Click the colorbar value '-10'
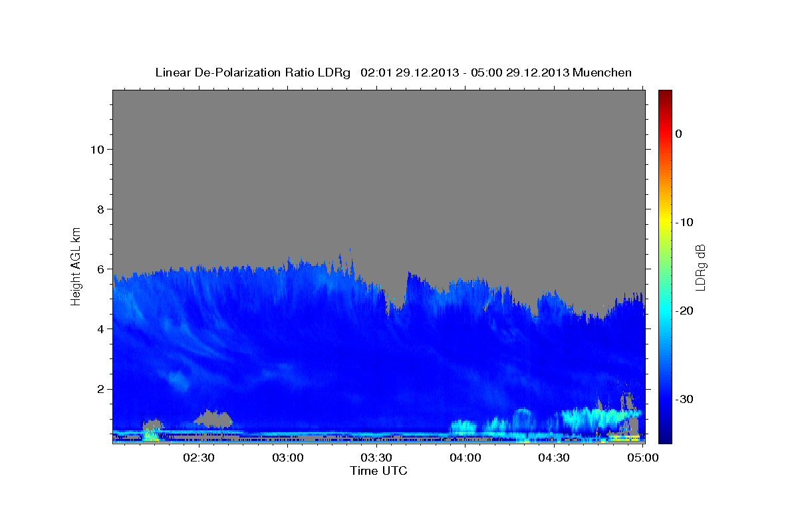 tap(685, 222)
